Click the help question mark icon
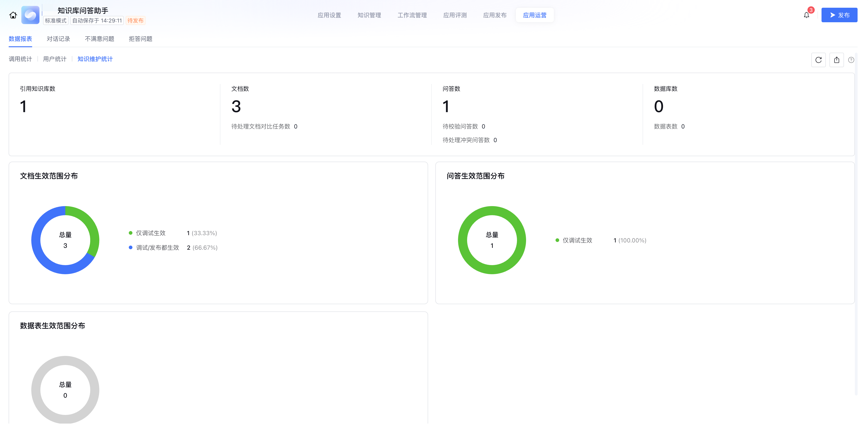Image resolution: width=868 pixels, height=434 pixels. tap(851, 60)
